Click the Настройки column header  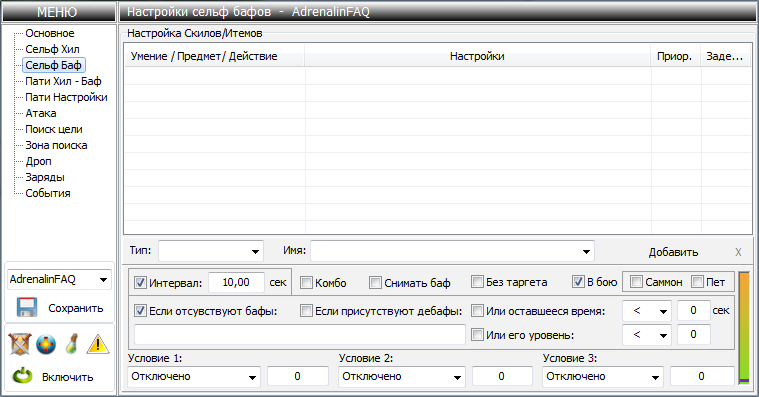[477, 56]
